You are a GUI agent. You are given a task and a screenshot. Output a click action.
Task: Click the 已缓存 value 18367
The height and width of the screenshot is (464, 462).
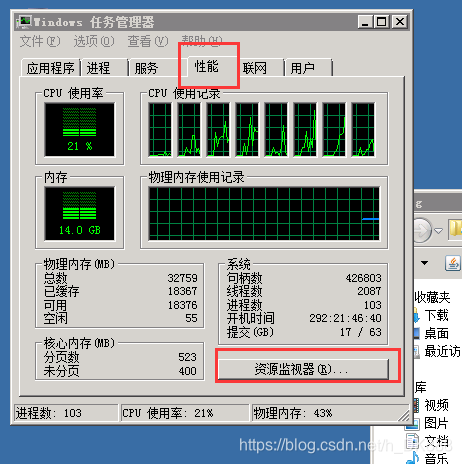point(182,291)
